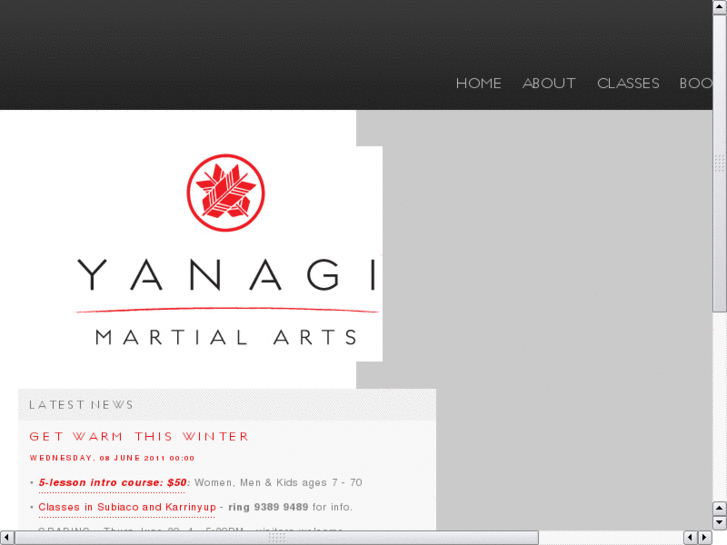Click the MARTIAL ARTS logo text
Viewport: 727px width, 545px height.
pos(226,337)
